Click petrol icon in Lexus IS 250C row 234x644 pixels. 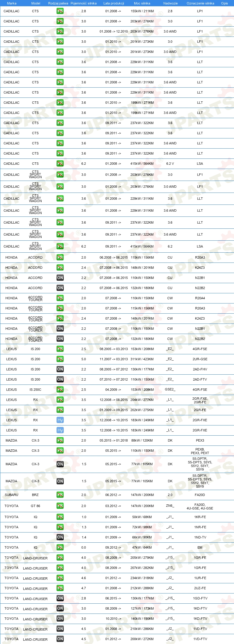pos(60,390)
